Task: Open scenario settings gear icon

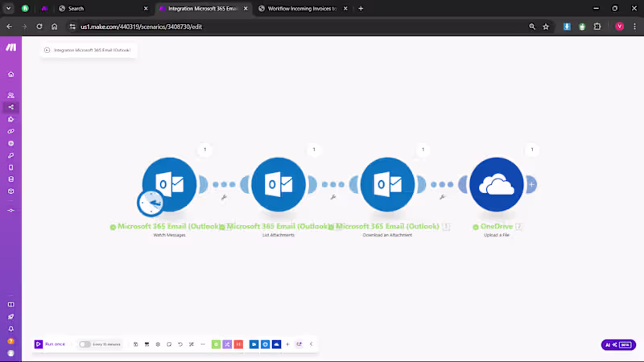Action: pyautogui.click(x=158, y=344)
